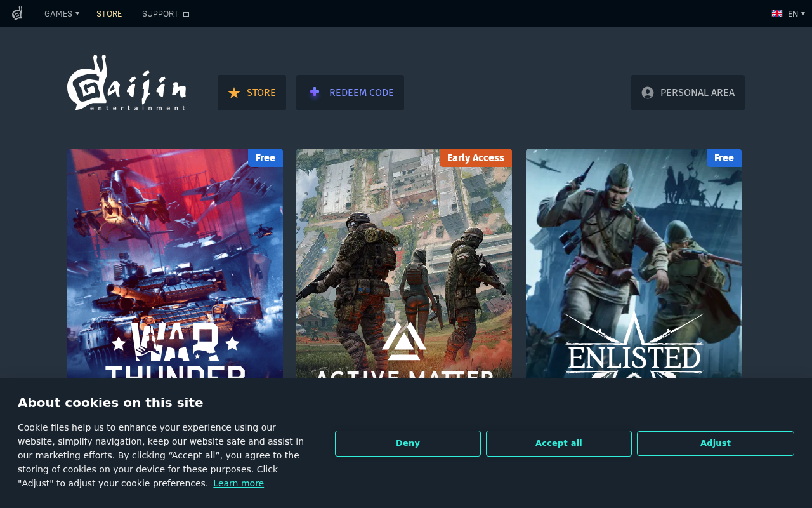Open the Enlisted game card
The width and height of the screenshot is (812, 508).
(x=634, y=264)
